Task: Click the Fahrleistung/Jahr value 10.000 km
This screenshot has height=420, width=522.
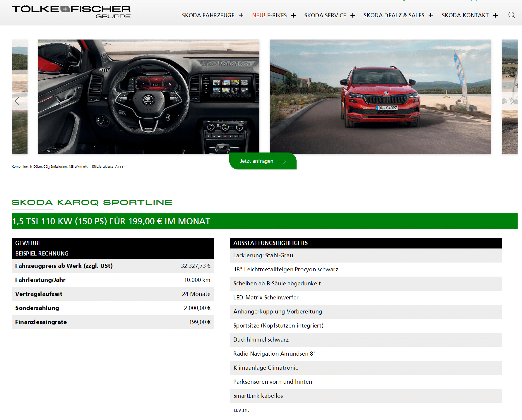Action: tap(197, 280)
